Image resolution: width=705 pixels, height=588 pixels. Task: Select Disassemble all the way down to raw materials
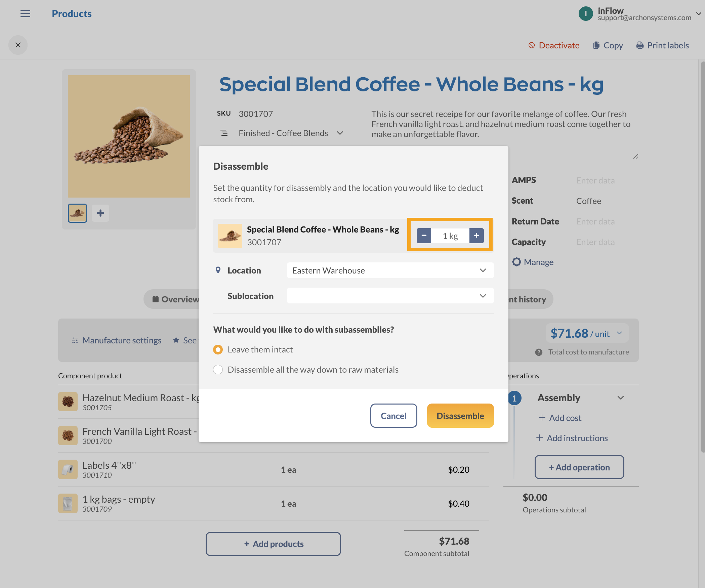tap(218, 370)
